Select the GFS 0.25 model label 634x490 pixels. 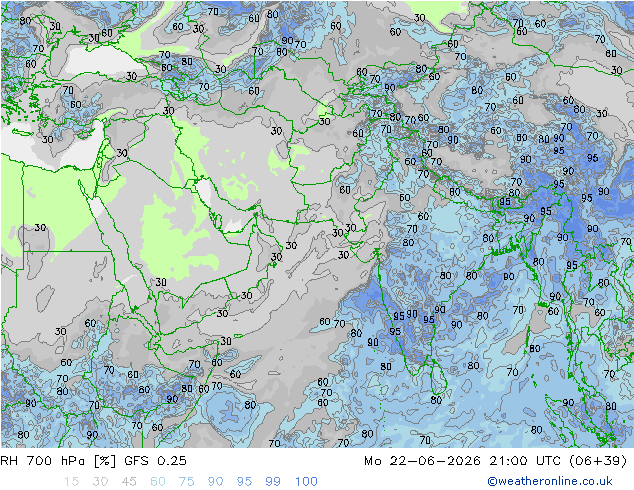pyautogui.click(x=155, y=461)
